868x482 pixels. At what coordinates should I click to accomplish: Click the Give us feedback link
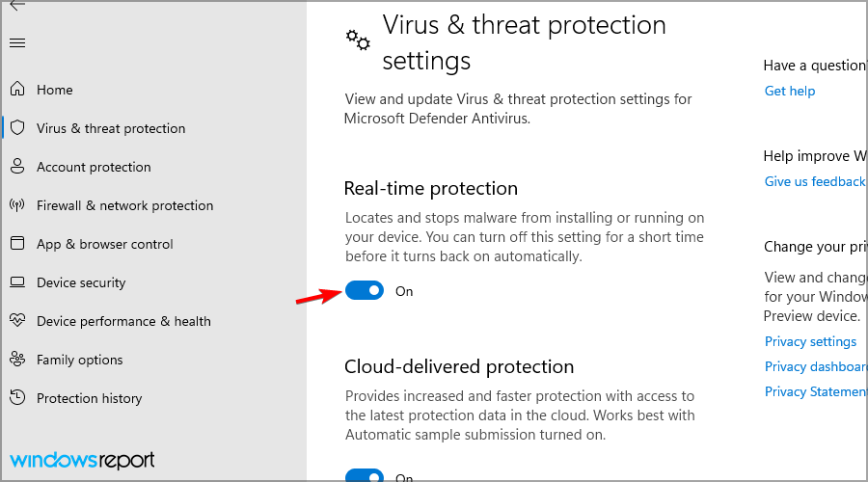click(x=815, y=181)
